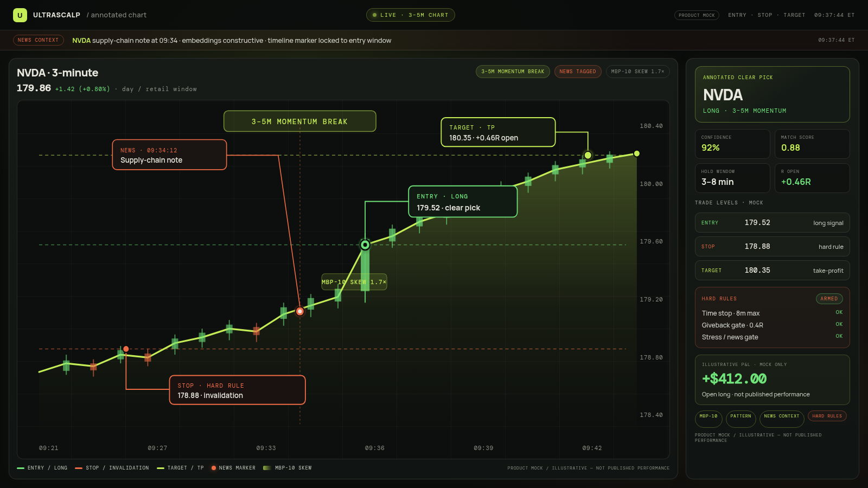Select the MBP-10 SKEW 1.7× chip

[637, 72]
